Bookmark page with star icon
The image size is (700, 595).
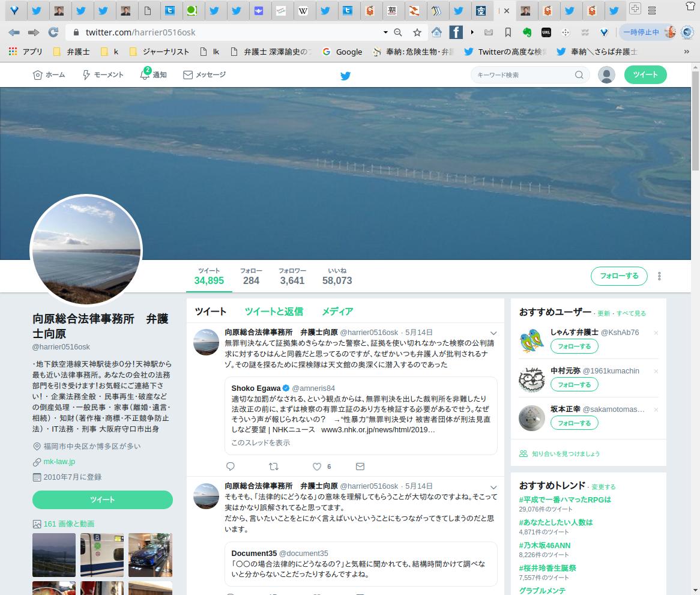tap(417, 32)
